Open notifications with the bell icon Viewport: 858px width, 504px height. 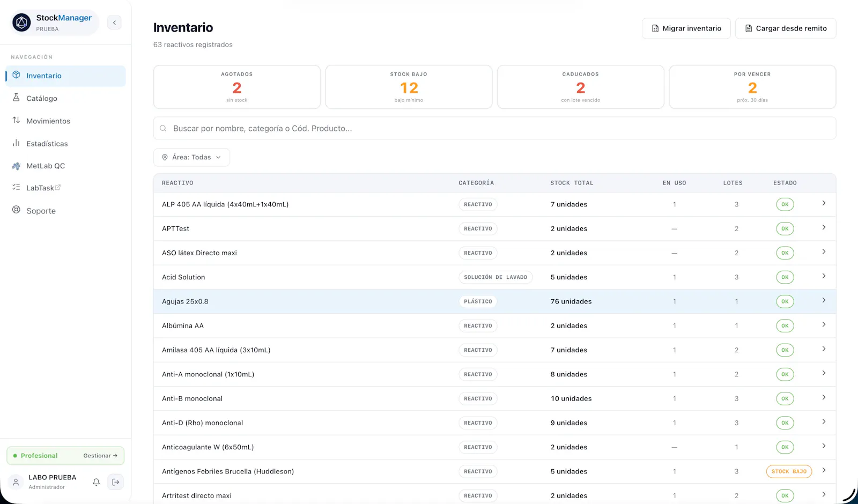click(x=97, y=482)
